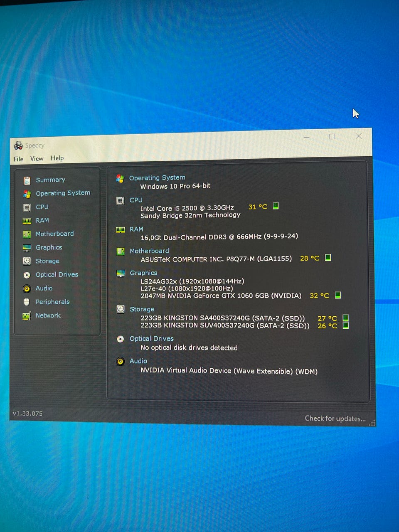Click the Optical Drives disc icon in sidebar
The width and height of the screenshot is (399, 532).
click(x=27, y=275)
